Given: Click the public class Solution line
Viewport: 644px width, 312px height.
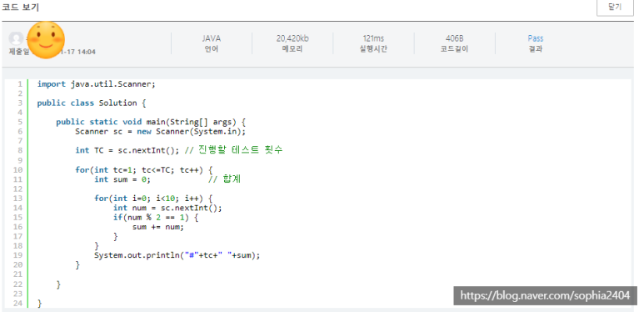Looking at the screenshot, I should (x=92, y=103).
